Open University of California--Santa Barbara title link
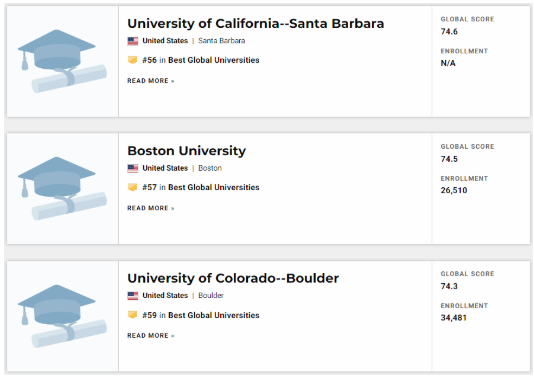This screenshot has height=377, width=534. 256,23
